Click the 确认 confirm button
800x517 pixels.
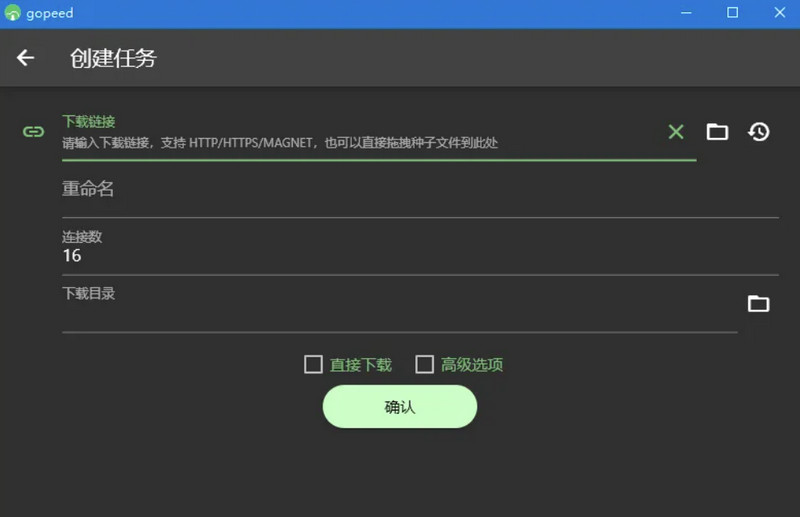(400, 407)
